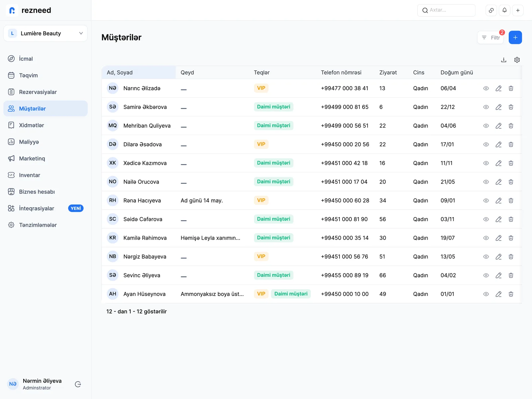The image size is (532, 399).
Task: Sort by Ziyarət column header
Action: (388, 72)
